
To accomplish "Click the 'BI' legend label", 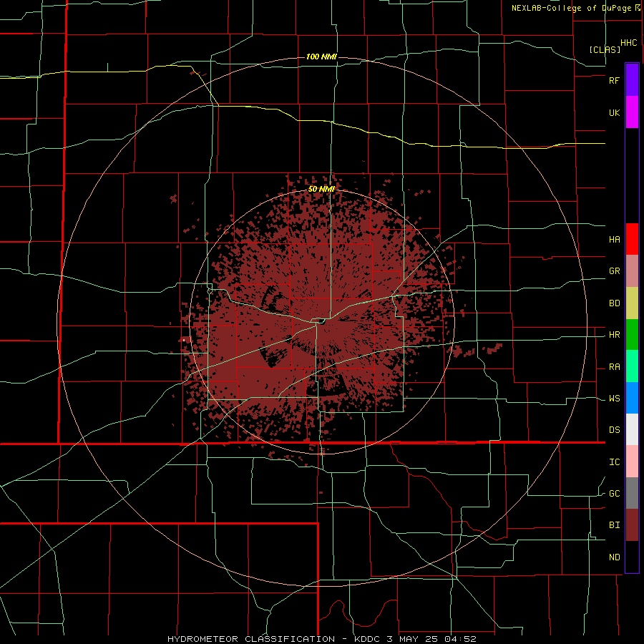I will [614, 525].
